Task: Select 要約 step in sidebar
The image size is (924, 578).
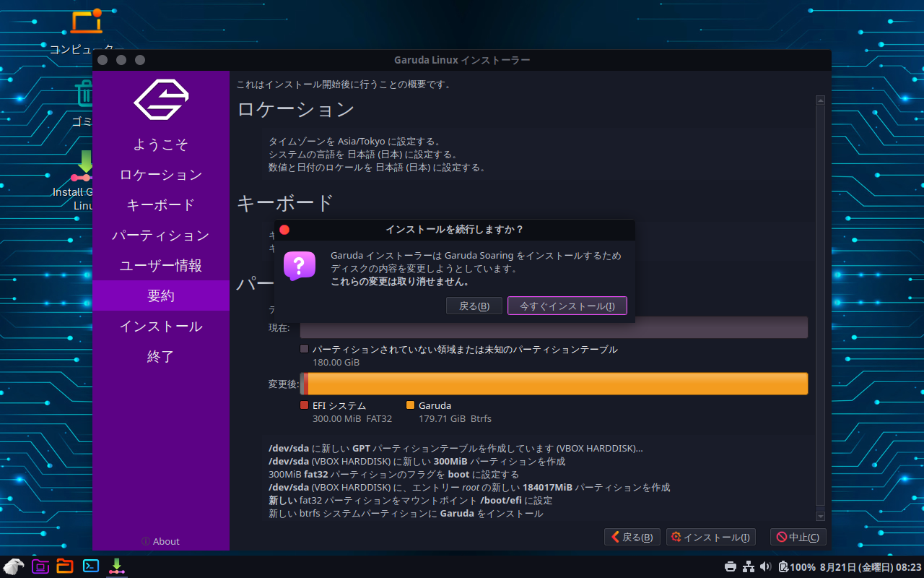Action: pos(161,296)
